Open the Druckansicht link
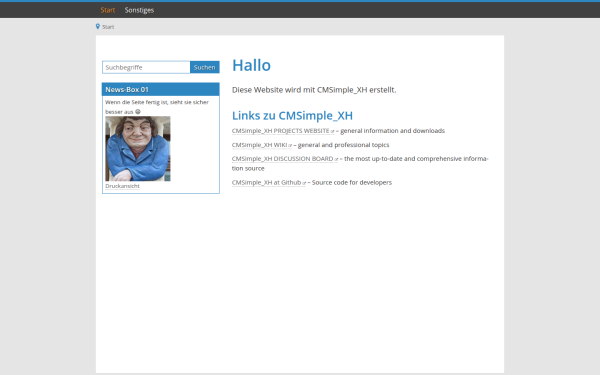 pyautogui.click(x=122, y=186)
